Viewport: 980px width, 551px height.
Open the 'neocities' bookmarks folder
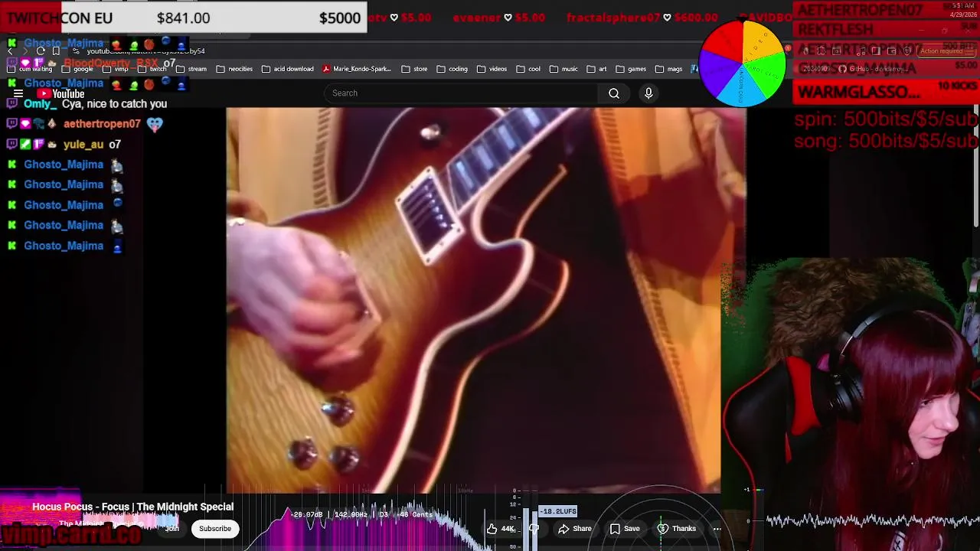(x=234, y=69)
